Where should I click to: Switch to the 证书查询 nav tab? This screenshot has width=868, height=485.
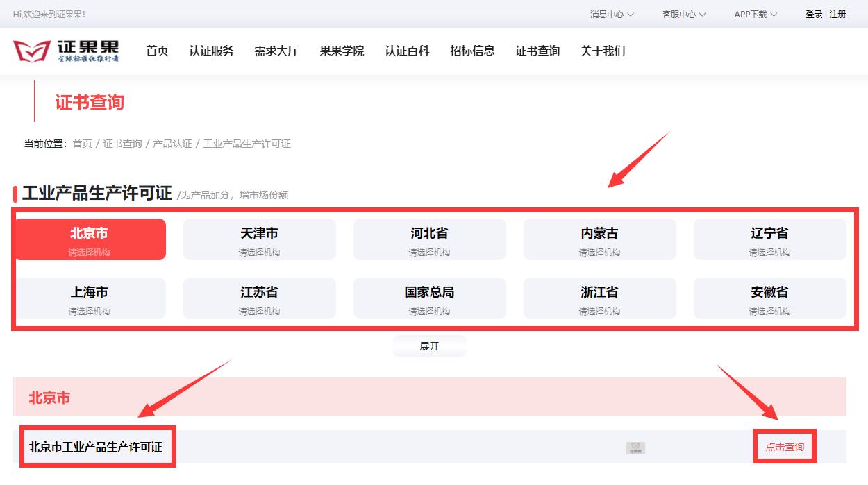click(x=537, y=51)
